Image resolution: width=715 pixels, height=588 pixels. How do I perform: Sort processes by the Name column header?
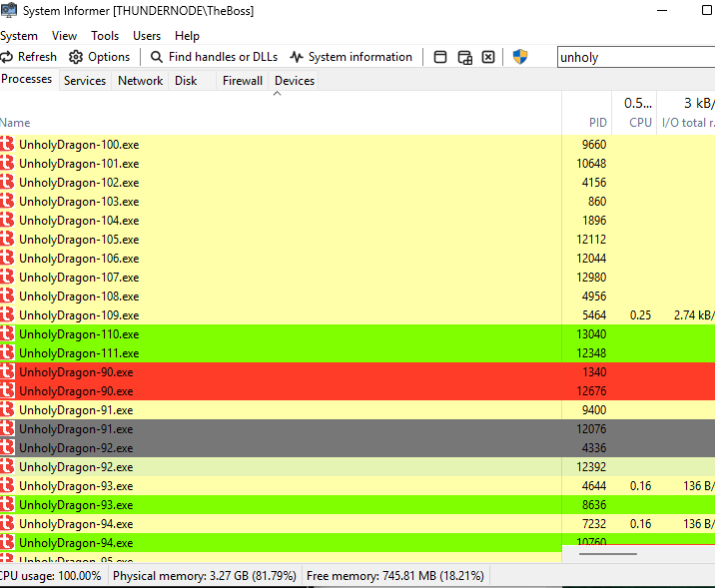click(x=15, y=123)
